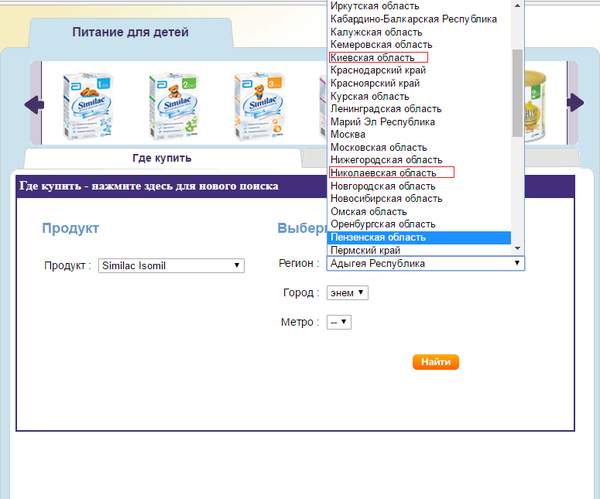
Task: Select Калужская область option
Action: coord(419,32)
